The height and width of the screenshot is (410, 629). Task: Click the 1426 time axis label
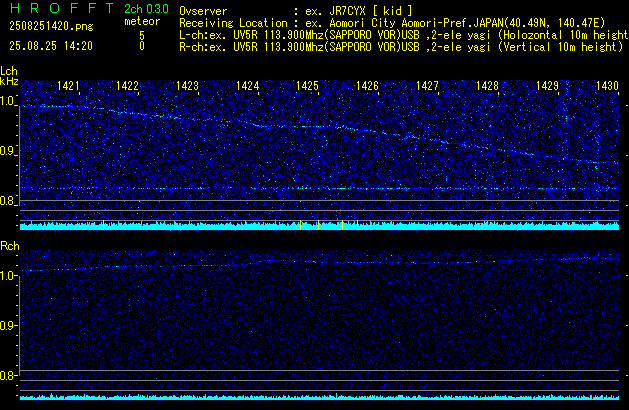click(x=367, y=86)
